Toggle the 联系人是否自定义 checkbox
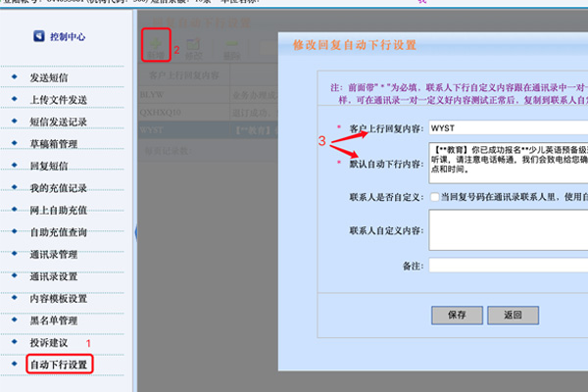The height and width of the screenshot is (392, 588). coord(434,197)
